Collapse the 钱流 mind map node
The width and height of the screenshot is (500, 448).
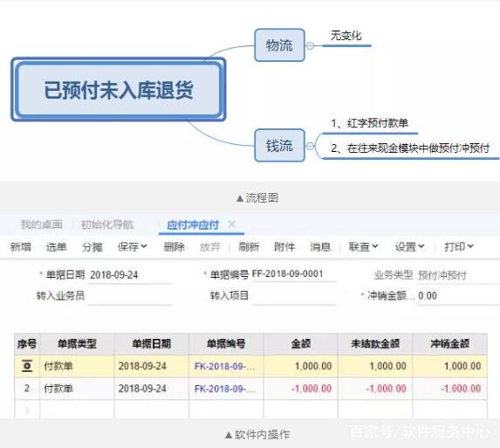point(310,146)
